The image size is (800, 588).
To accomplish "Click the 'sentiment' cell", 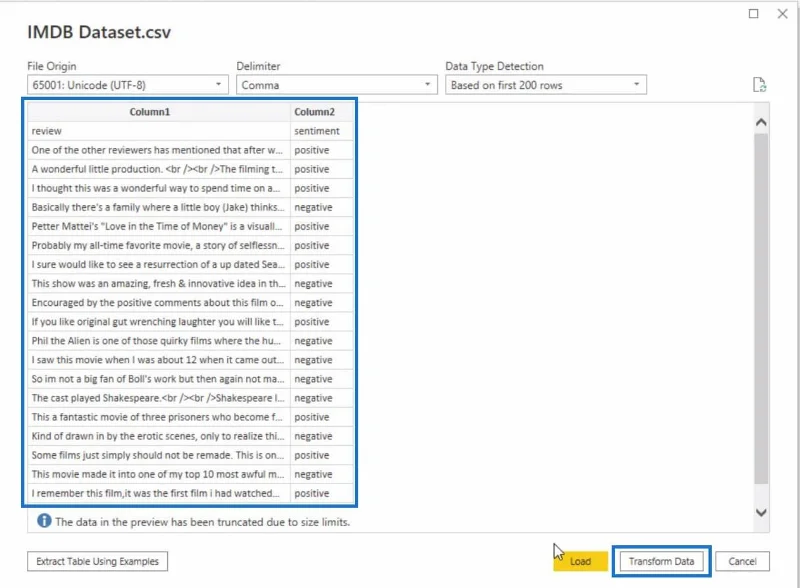I will click(322, 131).
